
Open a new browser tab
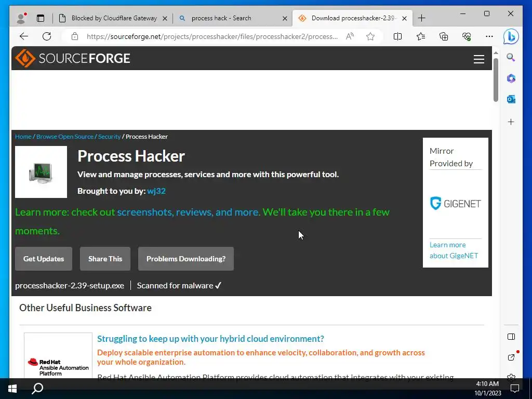pyautogui.click(x=421, y=18)
